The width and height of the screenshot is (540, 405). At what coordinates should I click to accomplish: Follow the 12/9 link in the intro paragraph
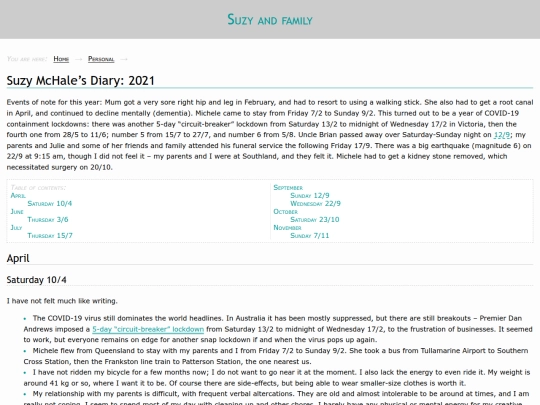(502, 135)
